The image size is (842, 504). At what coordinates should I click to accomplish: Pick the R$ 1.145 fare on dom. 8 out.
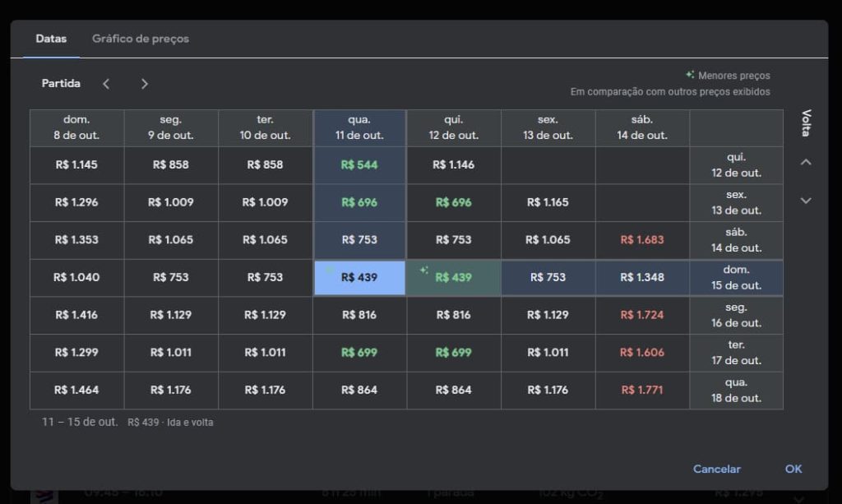pos(76,165)
